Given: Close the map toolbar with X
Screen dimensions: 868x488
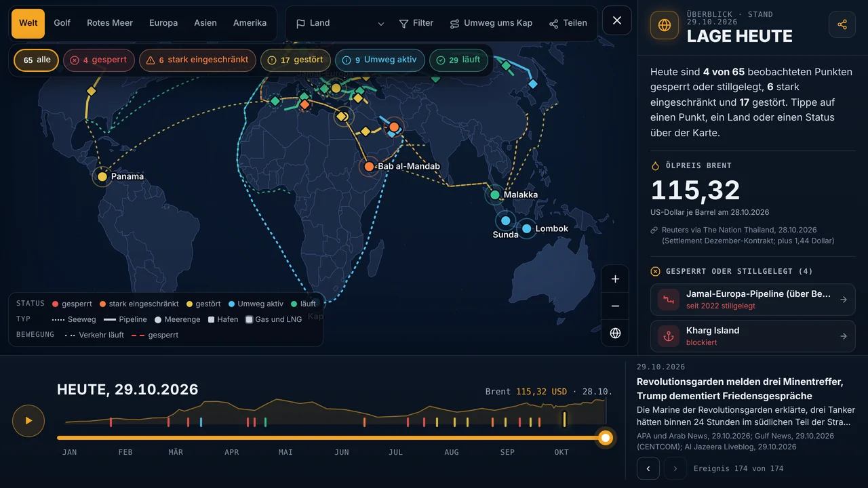Looking at the screenshot, I should 617,20.
